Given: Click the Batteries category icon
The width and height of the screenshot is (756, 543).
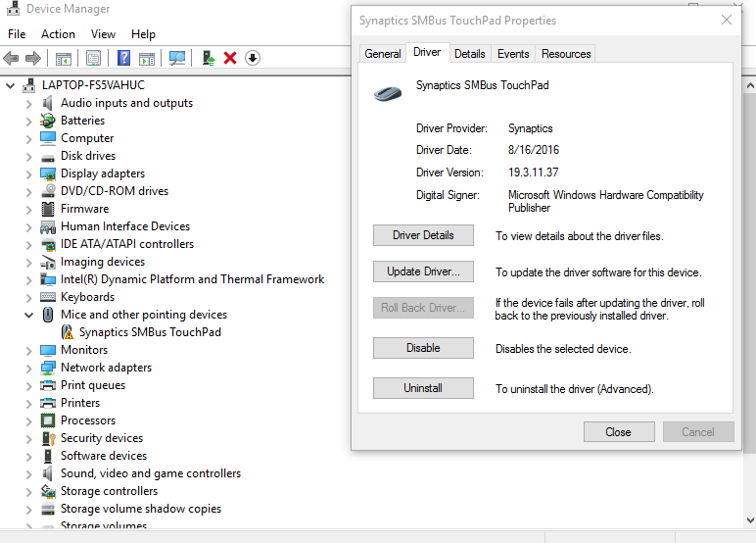Looking at the screenshot, I should pos(48,121).
